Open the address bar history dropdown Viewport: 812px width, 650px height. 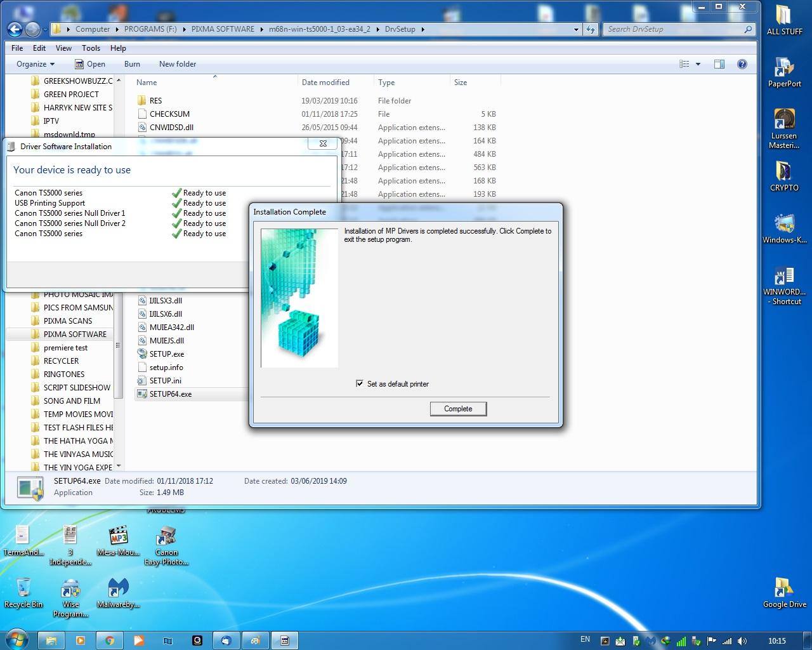tap(576, 29)
